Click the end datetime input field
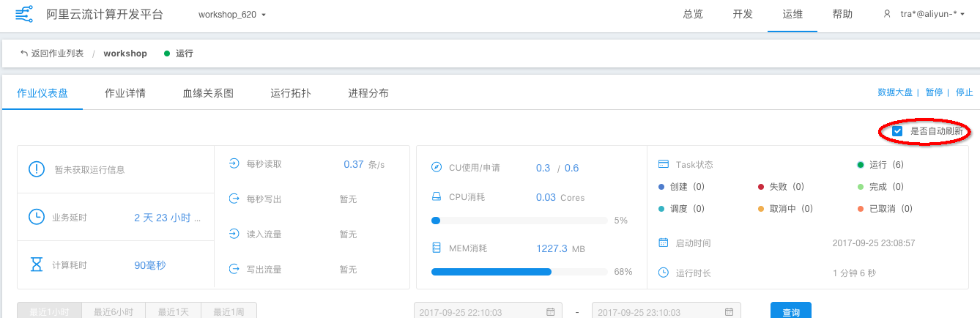Image resolution: width=980 pixels, height=318 pixels. click(667, 311)
